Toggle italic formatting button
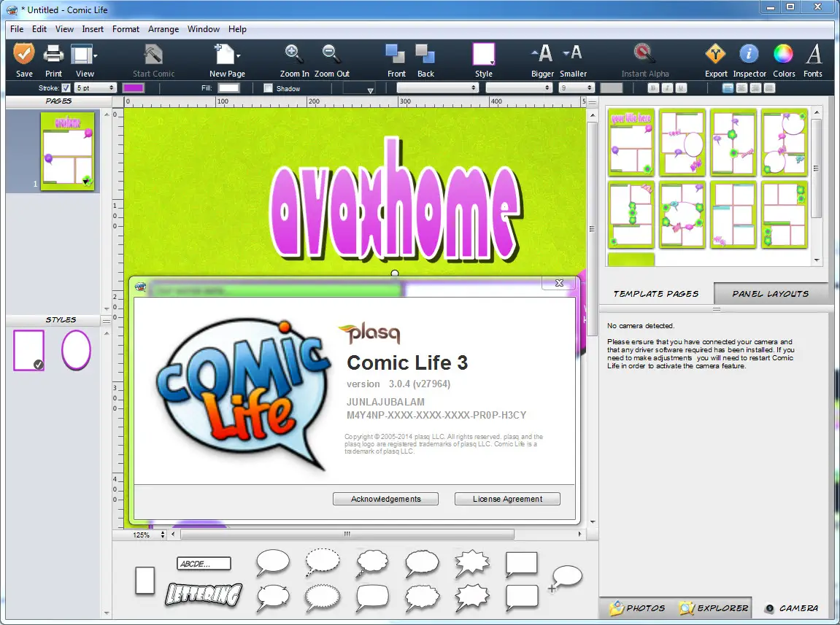The image size is (840, 625). 667,88
